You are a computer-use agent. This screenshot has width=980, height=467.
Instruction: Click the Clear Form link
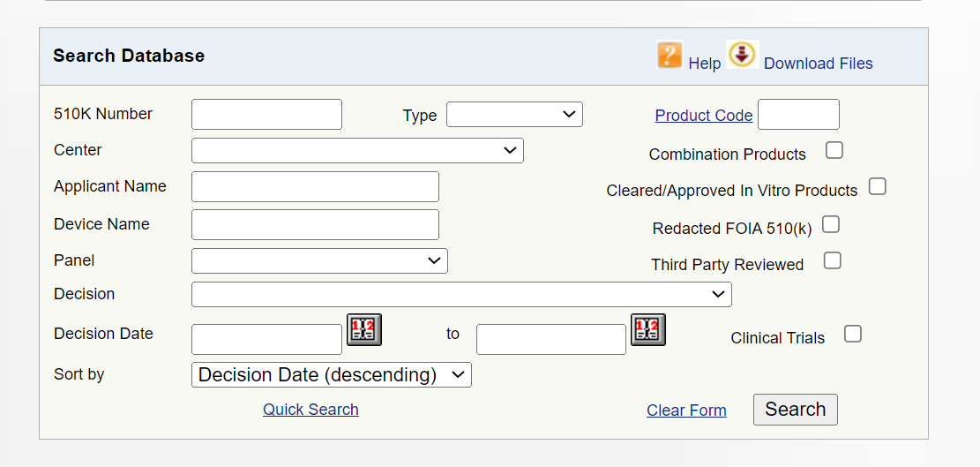tap(686, 411)
